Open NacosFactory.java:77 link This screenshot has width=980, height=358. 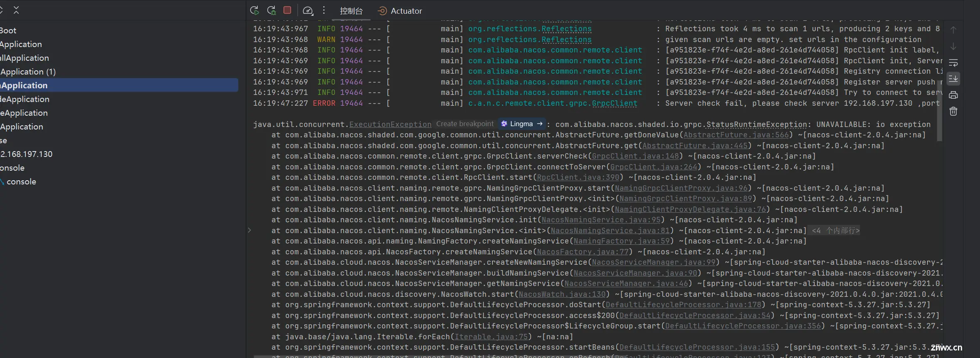coord(582,252)
